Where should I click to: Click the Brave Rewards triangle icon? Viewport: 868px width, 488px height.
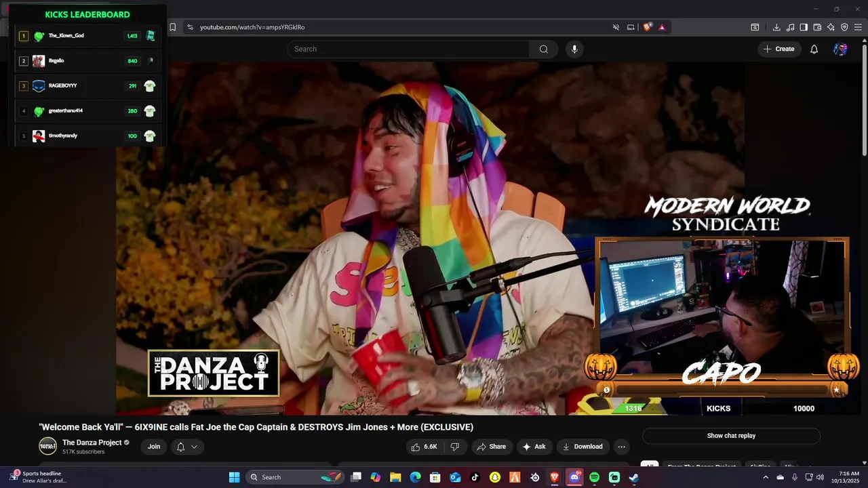(x=662, y=27)
